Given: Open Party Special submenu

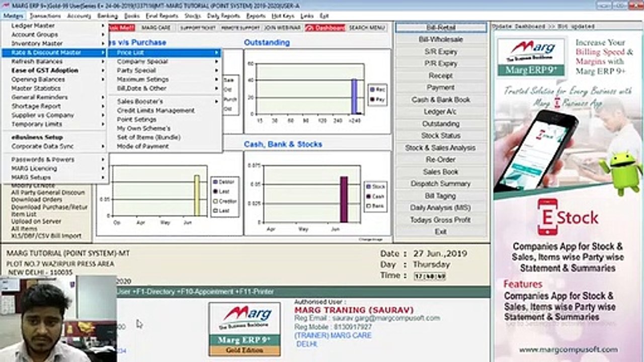Looking at the screenshot, I should [165, 70].
